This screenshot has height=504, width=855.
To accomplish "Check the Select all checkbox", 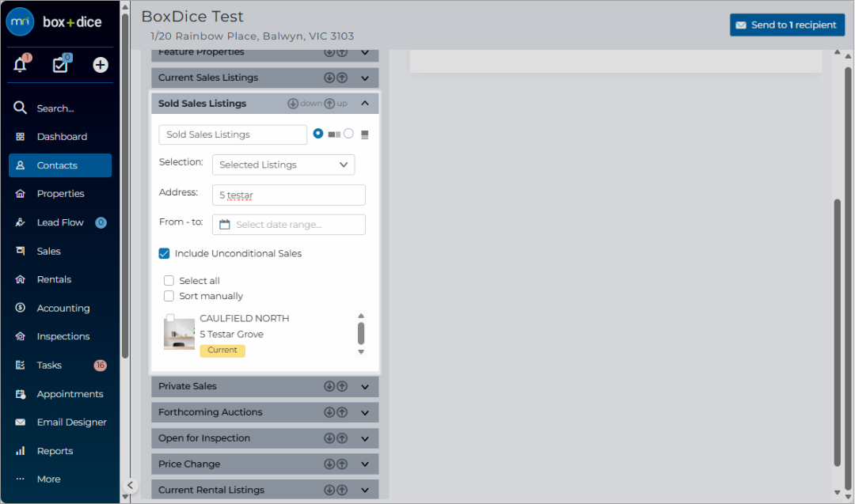I will 169,281.
